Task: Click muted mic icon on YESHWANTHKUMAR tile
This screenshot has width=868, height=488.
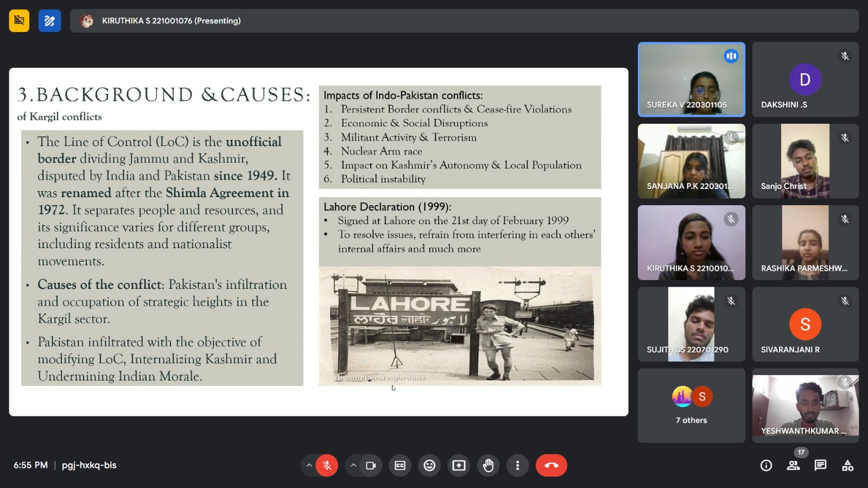Action: tap(845, 382)
